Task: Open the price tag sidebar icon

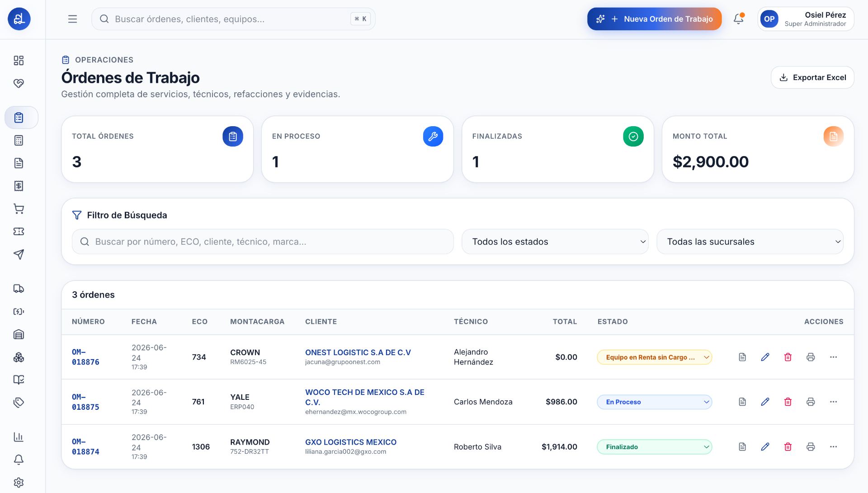Action: coord(19,403)
